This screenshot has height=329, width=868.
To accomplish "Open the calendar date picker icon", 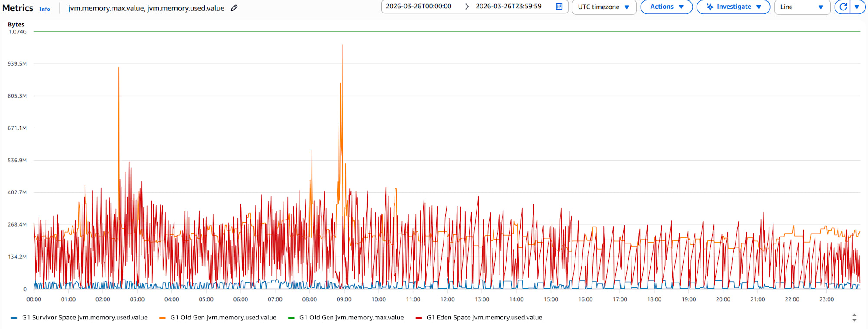I will click(x=559, y=7).
